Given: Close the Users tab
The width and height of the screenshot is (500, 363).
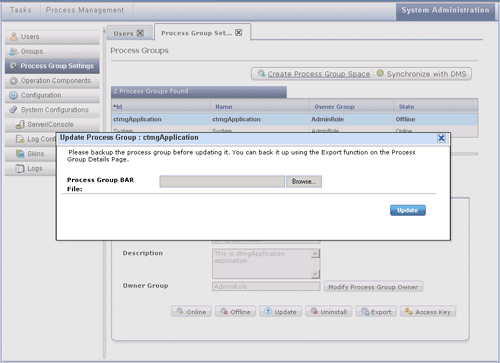Looking at the screenshot, I should click(x=140, y=33).
